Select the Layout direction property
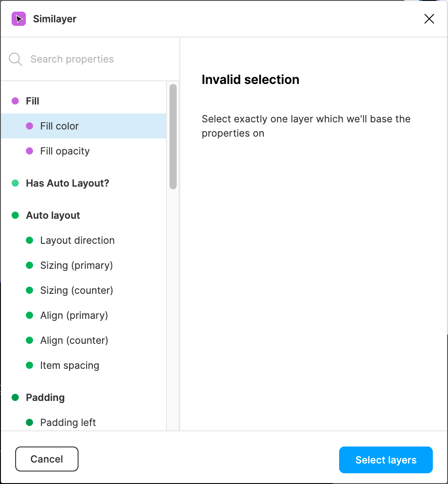Screen dimensions: 448x484 (77, 240)
